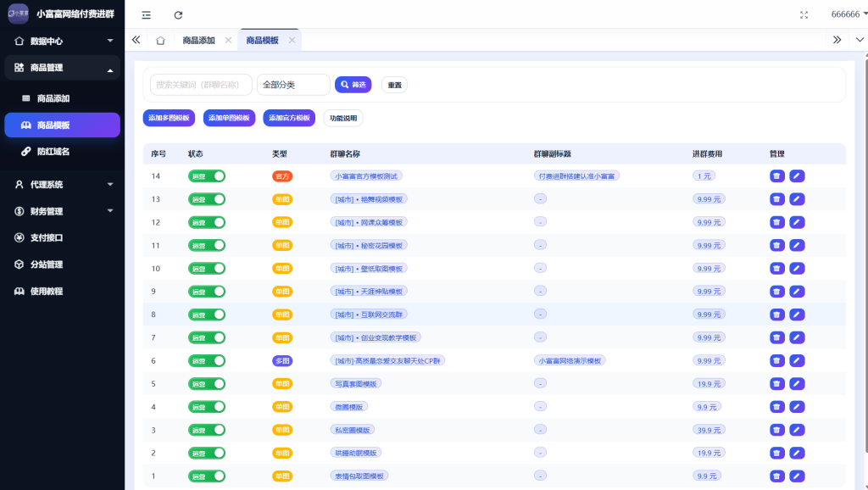868x490 pixels.
Task: Close the 商品模板 tab
Action: (x=292, y=41)
